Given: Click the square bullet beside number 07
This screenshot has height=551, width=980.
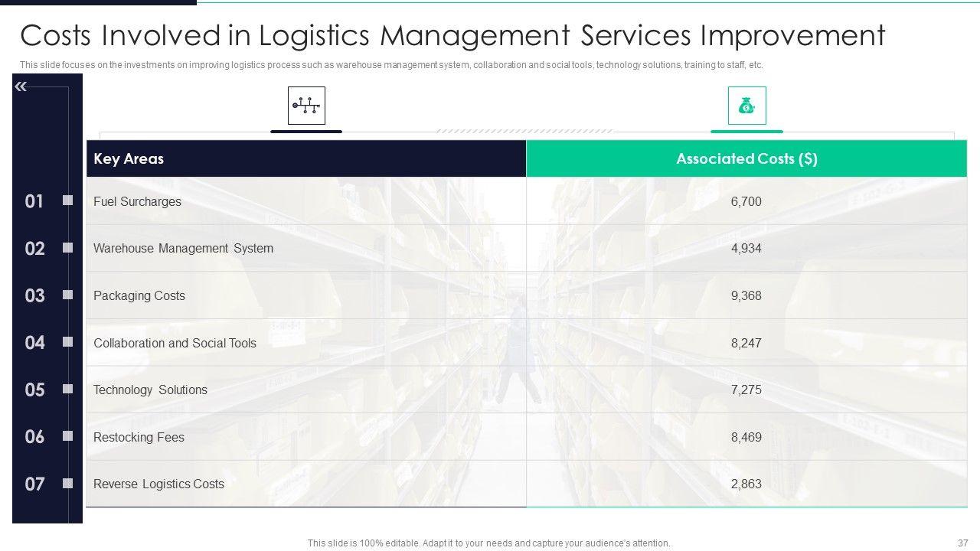Looking at the screenshot, I should [x=68, y=483].
